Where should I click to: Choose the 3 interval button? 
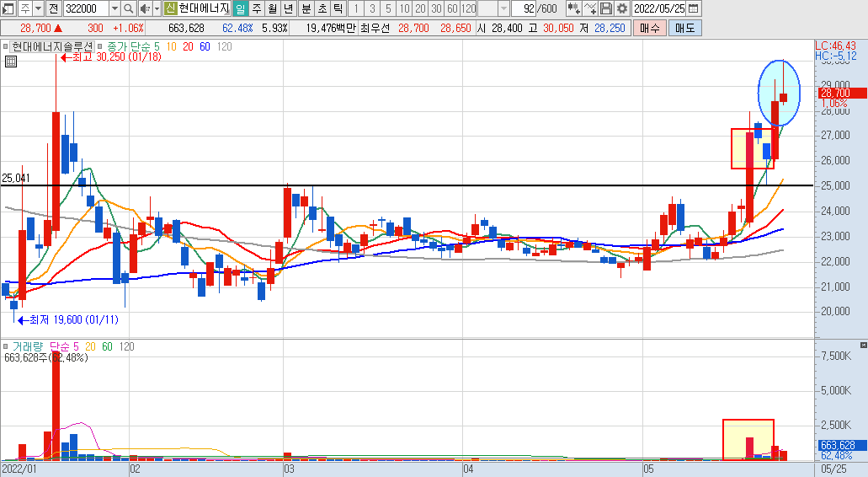pyautogui.click(x=372, y=8)
